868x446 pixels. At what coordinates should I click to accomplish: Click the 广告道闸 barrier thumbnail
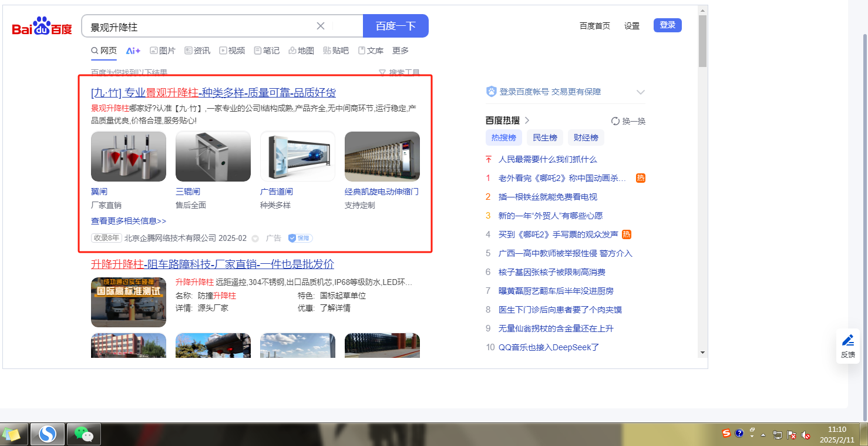coord(298,156)
